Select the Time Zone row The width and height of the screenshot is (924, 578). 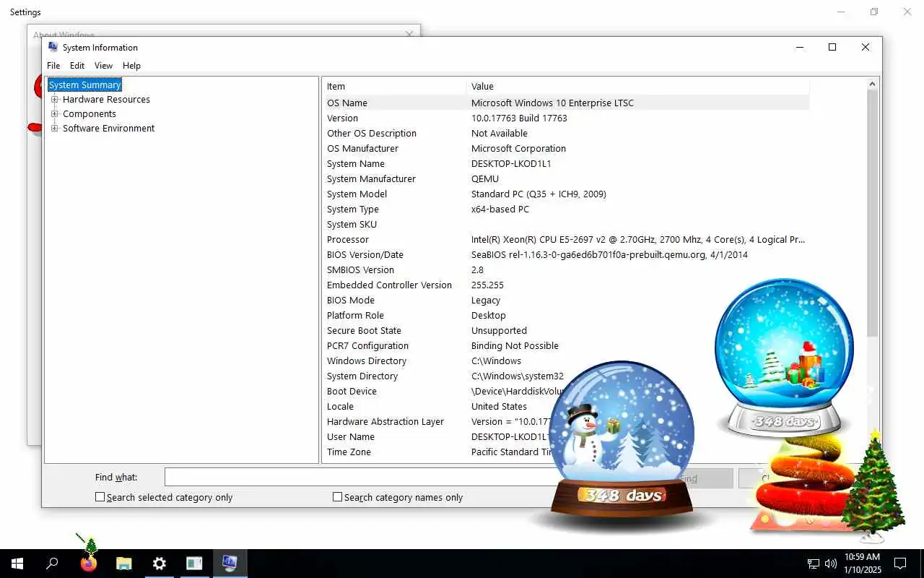pos(566,452)
